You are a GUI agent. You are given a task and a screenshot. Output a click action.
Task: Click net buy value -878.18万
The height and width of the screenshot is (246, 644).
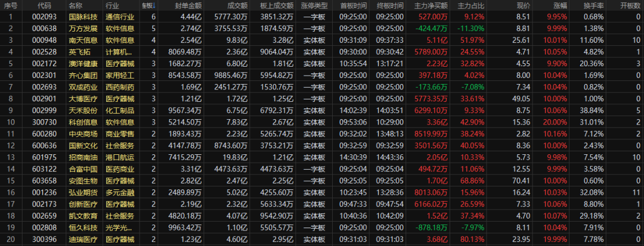[x=432, y=228]
